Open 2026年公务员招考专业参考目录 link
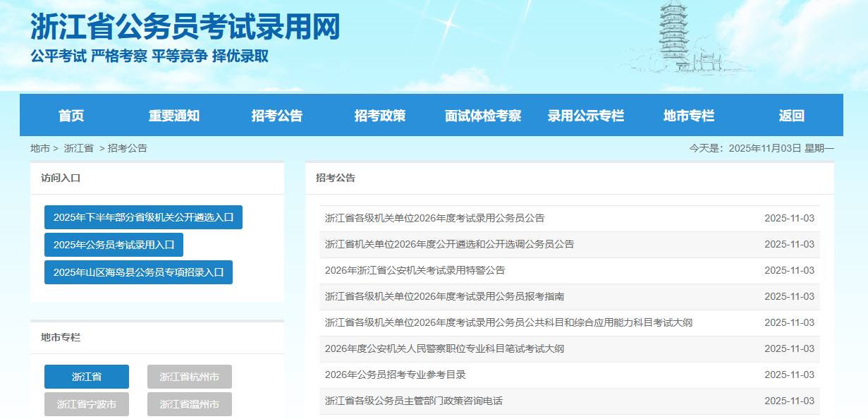Viewport: 868px width, 419px height. coord(395,375)
